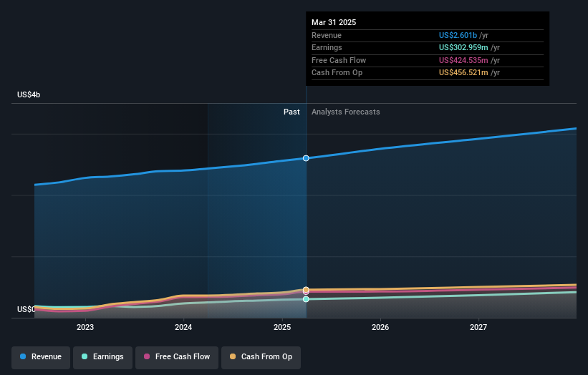
Task: Click the blue Revenue legend dot
Action: point(23,356)
